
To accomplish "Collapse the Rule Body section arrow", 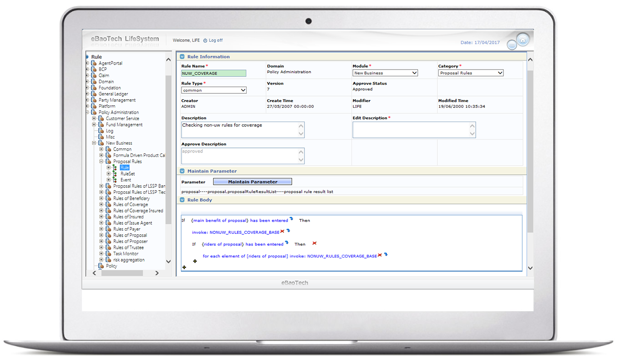I will [x=182, y=200].
